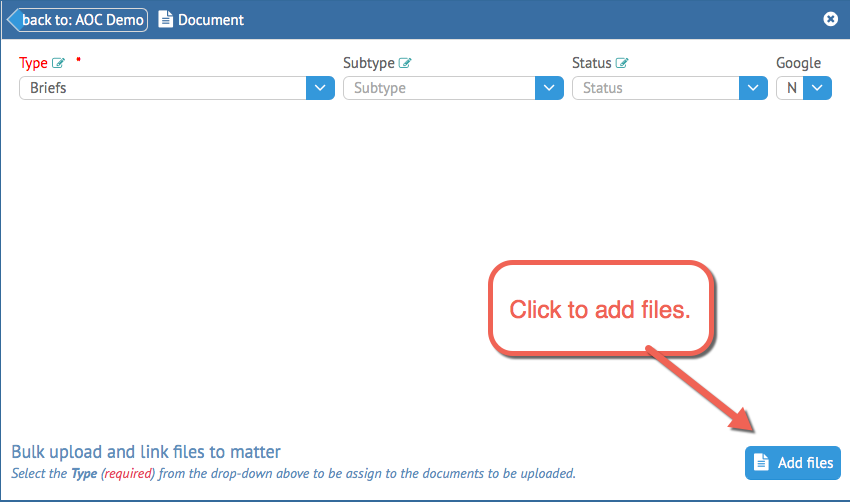Click the Status label text
Image resolution: width=850 pixels, height=502 pixels.
coord(591,63)
